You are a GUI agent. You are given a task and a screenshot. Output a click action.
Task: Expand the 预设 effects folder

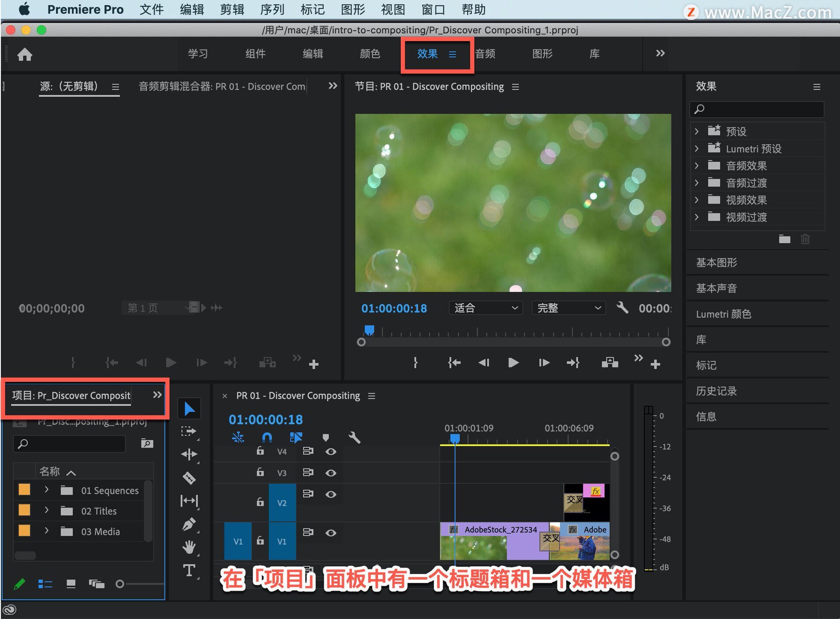click(696, 131)
